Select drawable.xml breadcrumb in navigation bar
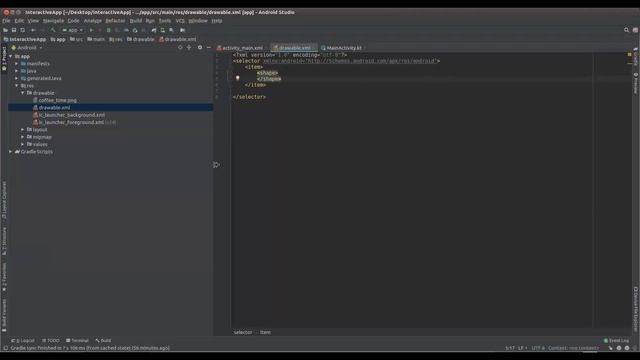This screenshot has height=360, width=640. click(178, 40)
